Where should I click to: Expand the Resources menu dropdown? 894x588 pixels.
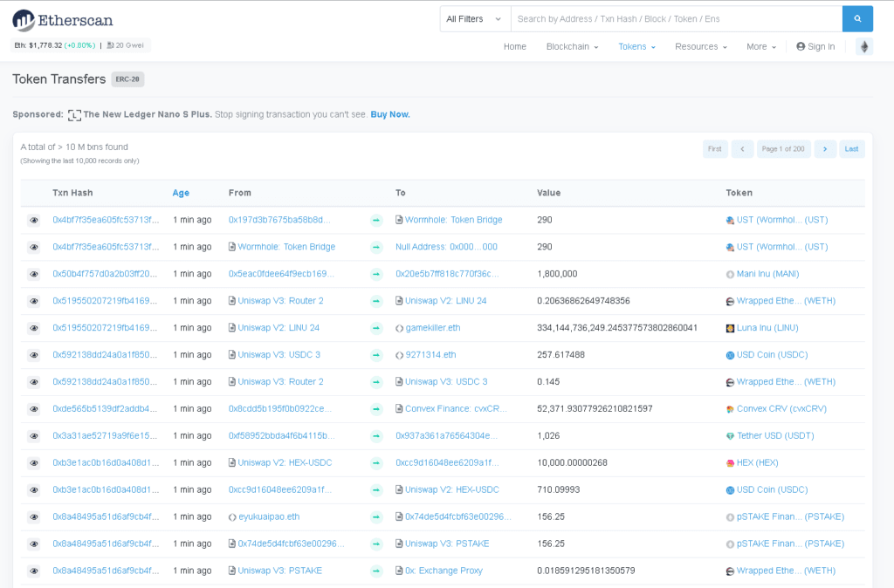[700, 47]
